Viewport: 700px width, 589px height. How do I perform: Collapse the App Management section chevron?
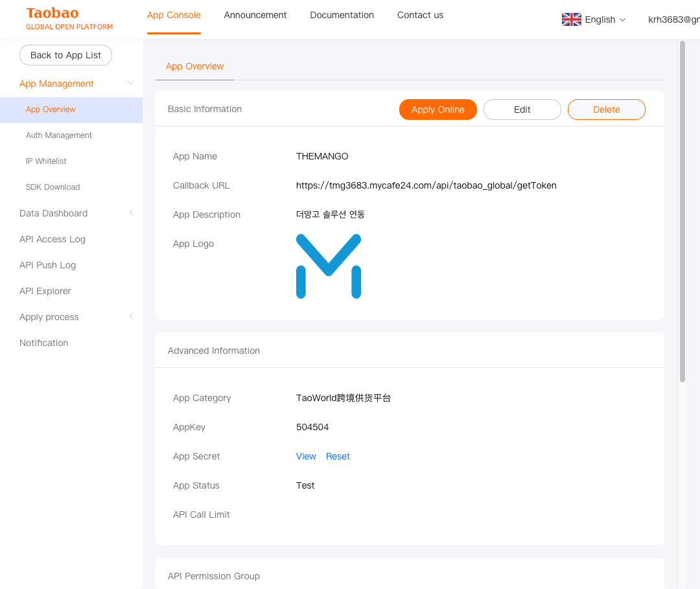point(131,83)
